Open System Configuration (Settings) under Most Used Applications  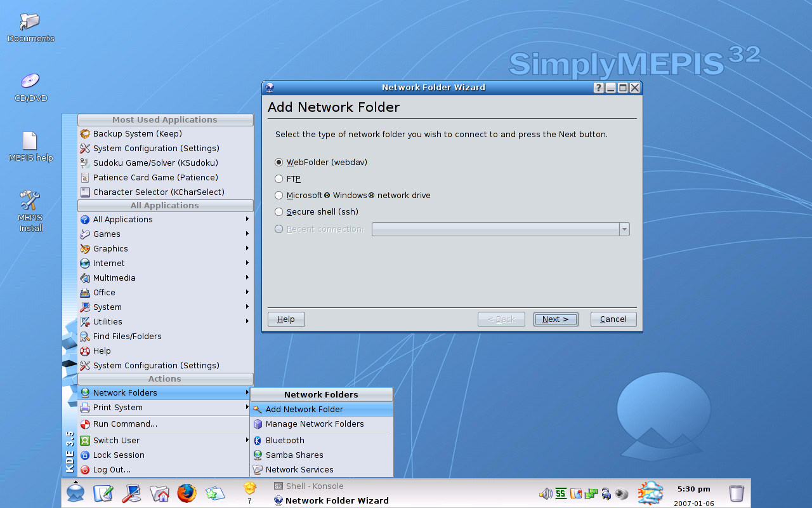[165, 149]
